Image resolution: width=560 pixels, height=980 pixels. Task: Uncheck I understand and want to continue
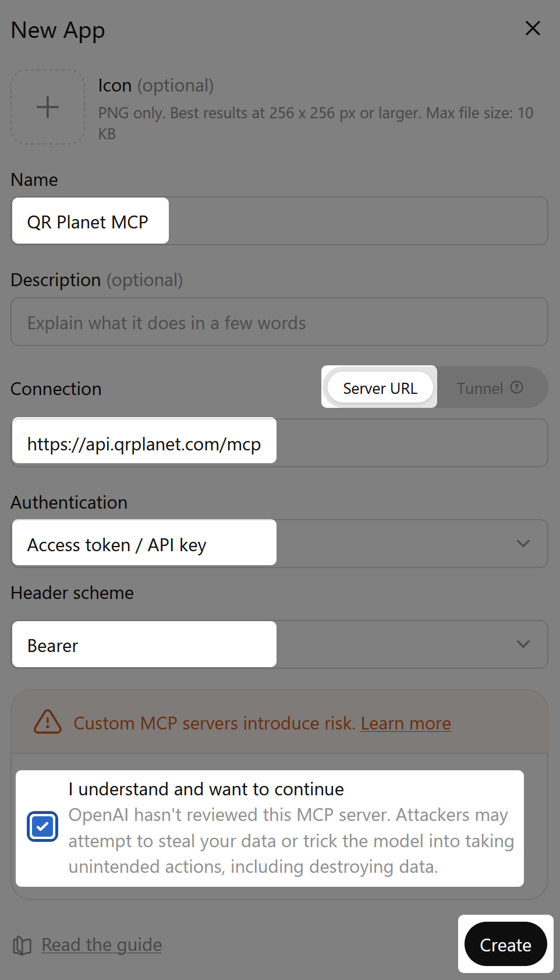click(x=42, y=826)
